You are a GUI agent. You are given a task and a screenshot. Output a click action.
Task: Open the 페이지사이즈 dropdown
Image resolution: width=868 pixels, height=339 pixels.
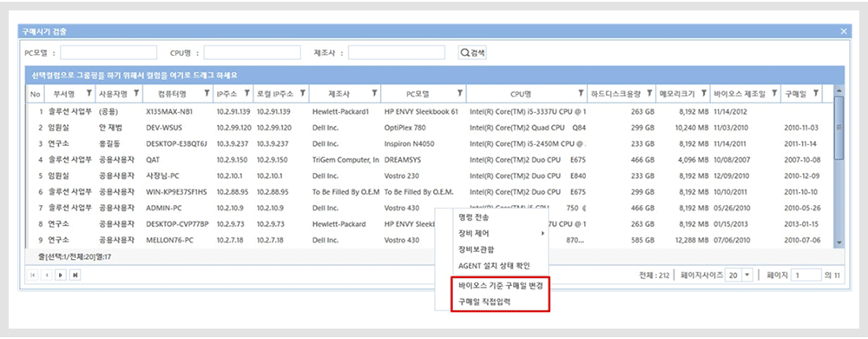746,275
